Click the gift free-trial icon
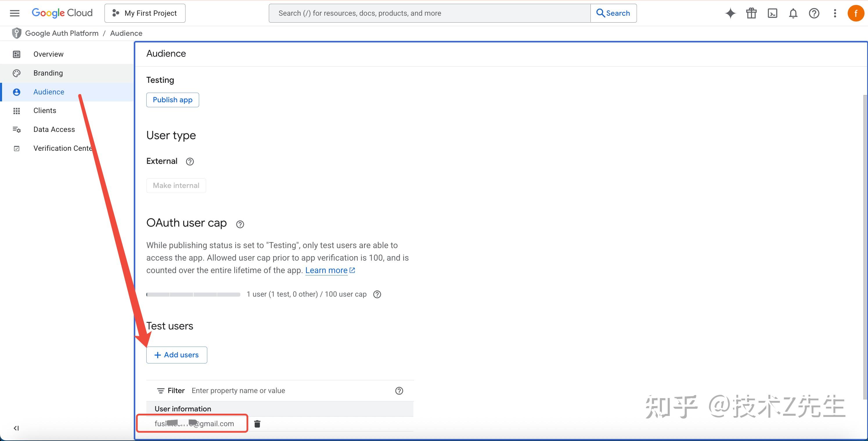The width and height of the screenshot is (868, 441). (x=751, y=13)
